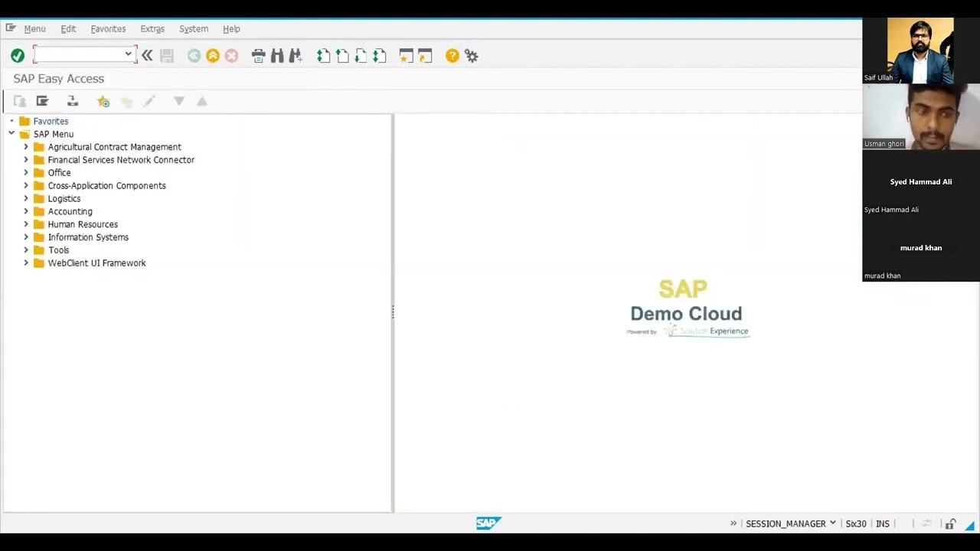Screen dimensions: 980x551
Task: Open the Help menu
Action: coord(231,28)
